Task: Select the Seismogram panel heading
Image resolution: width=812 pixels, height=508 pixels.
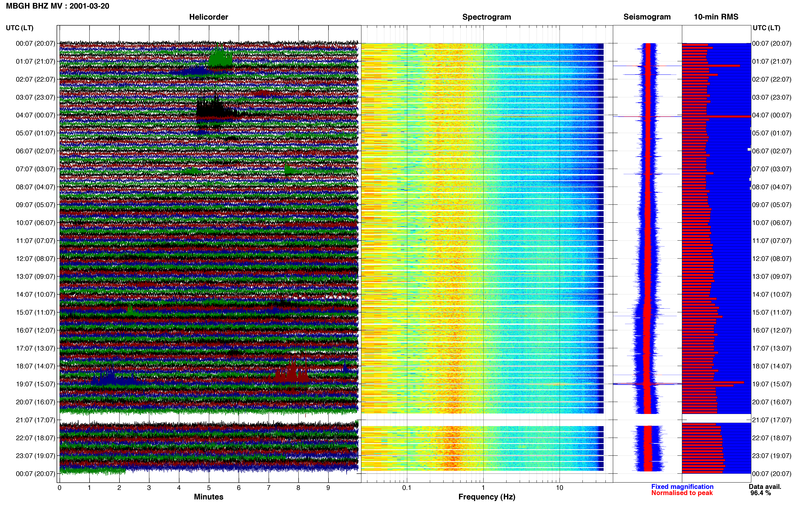Action: (x=647, y=17)
